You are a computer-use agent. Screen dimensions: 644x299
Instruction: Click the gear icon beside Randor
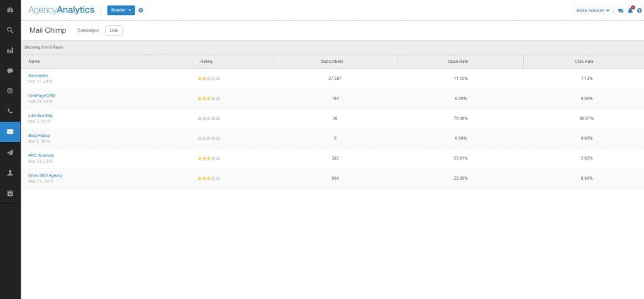click(x=141, y=10)
